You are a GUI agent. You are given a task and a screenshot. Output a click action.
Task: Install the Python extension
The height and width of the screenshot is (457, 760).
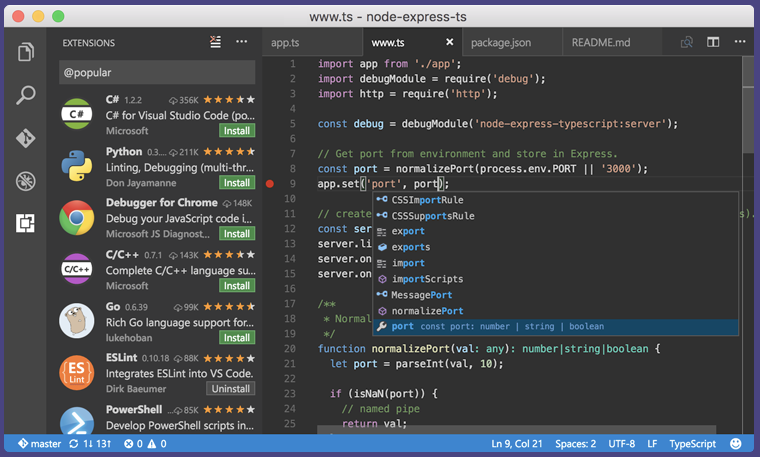tap(237, 182)
